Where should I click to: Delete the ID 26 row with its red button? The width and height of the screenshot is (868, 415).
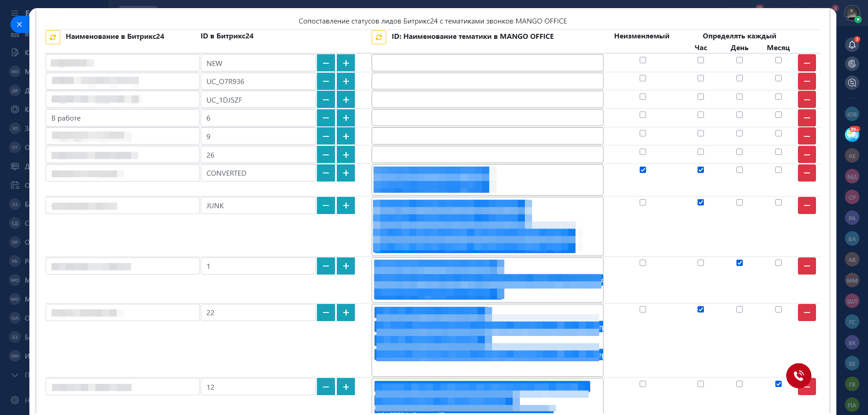tap(807, 155)
